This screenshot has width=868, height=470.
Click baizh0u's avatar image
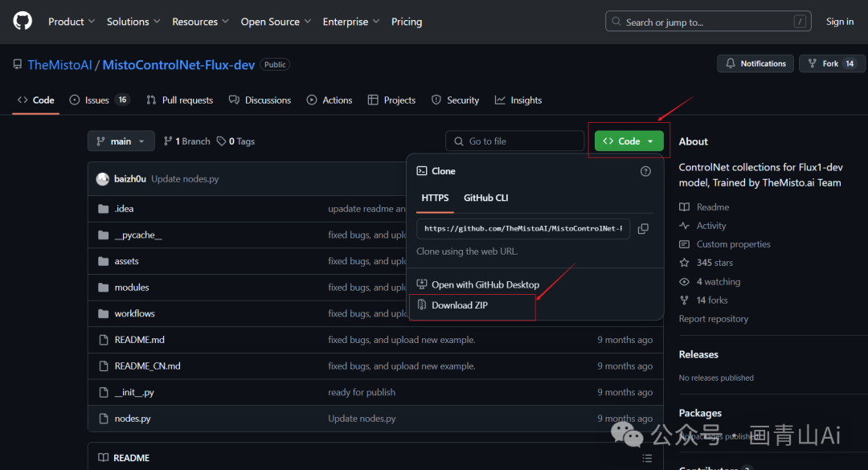102,179
